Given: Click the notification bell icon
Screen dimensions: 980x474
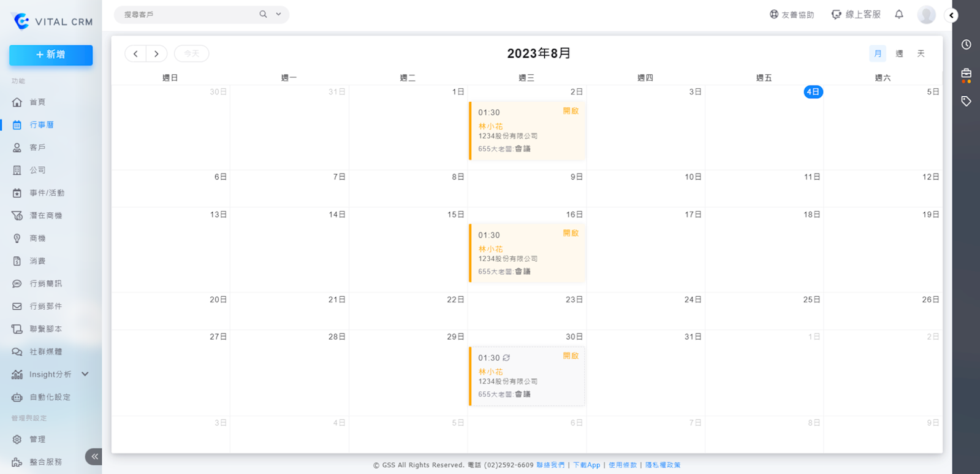Looking at the screenshot, I should [898, 14].
